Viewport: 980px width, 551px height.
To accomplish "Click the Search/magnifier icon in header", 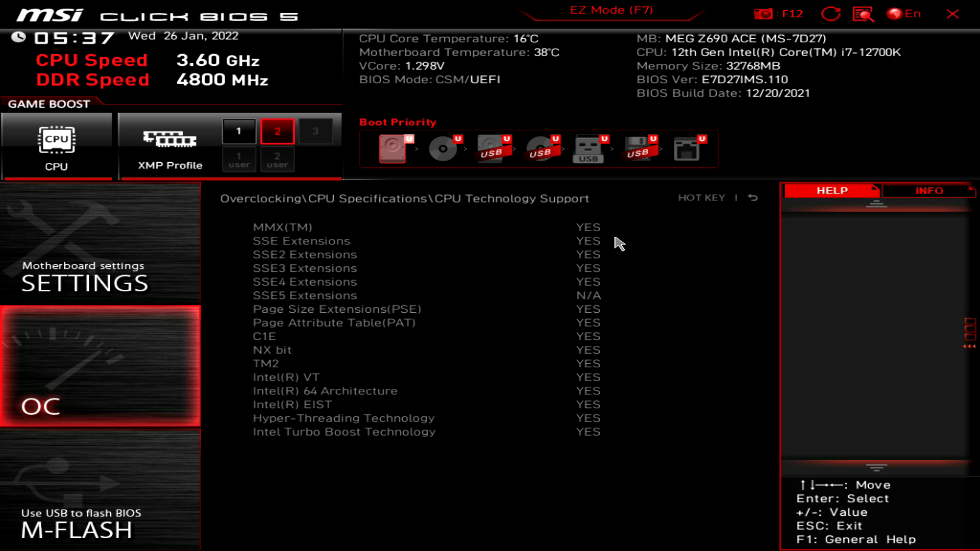I will coord(864,13).
